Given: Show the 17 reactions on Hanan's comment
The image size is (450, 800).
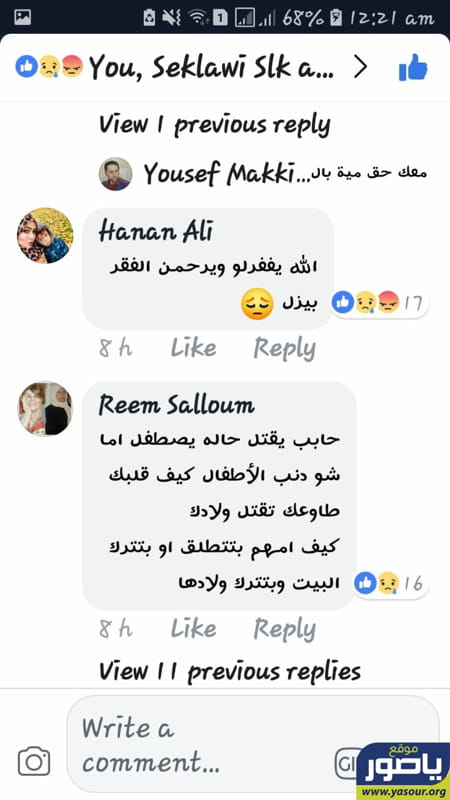Looking at the screenshot, I should coord(380,303).
